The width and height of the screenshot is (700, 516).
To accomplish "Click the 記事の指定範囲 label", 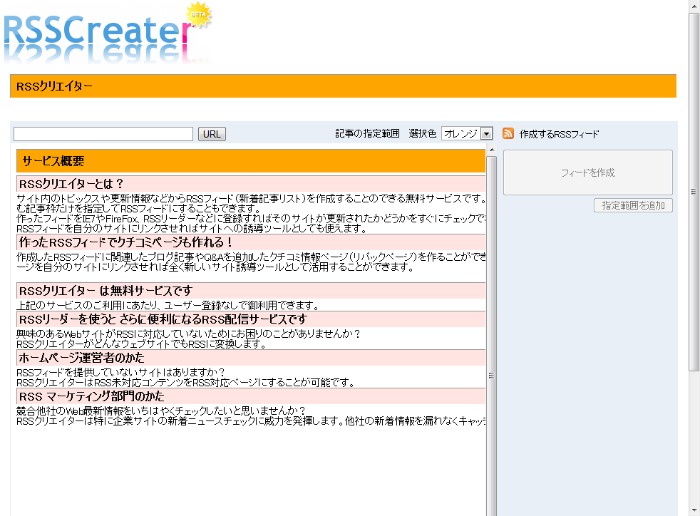I will click(x=367, y=133).
